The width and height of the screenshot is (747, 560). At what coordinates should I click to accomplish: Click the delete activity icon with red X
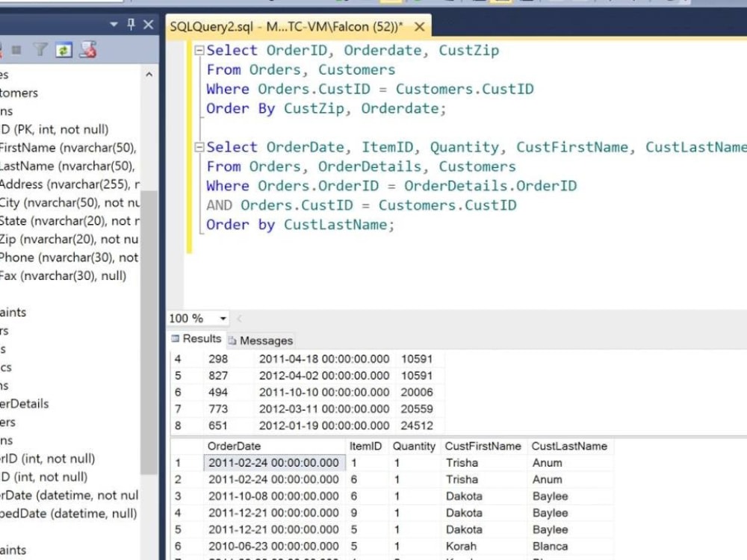pyautogui.click(x=88, y=49)
